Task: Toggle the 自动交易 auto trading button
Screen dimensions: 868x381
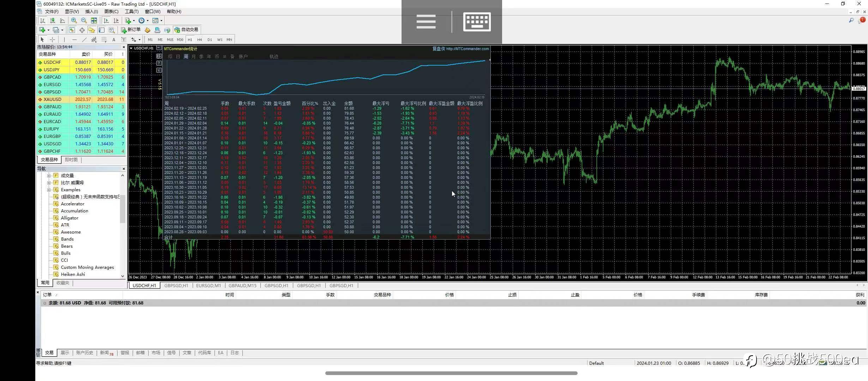Action: (x=187, y=30)
